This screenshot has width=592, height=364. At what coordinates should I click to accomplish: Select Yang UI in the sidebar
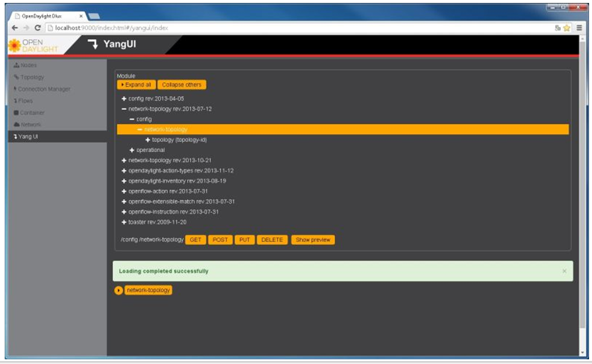point(57,136)
